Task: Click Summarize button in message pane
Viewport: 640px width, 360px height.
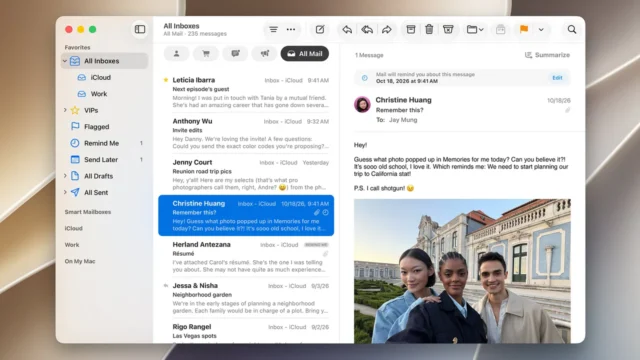Action: pyautogui.click(x=547, y=55)
